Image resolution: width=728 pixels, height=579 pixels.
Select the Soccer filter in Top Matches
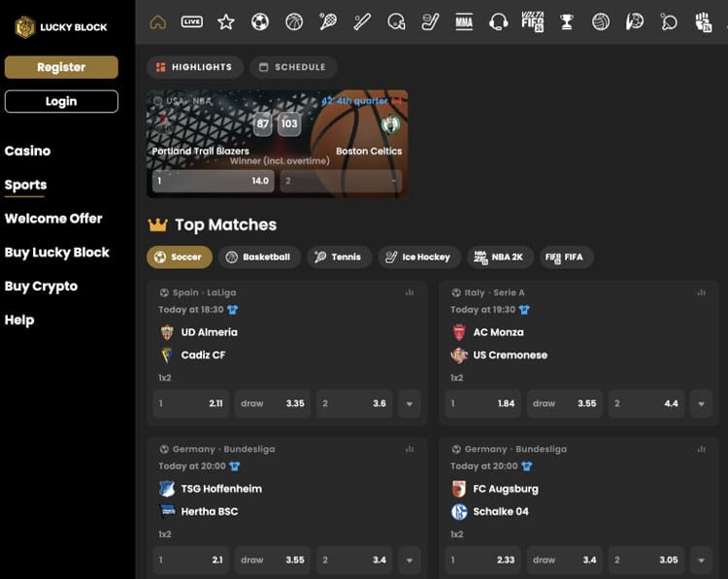pos(180,257)
